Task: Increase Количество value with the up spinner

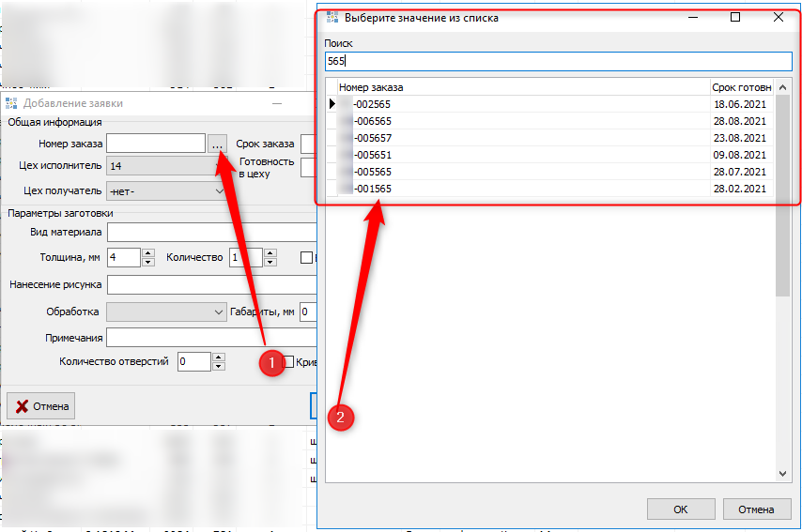Action: 270,252
